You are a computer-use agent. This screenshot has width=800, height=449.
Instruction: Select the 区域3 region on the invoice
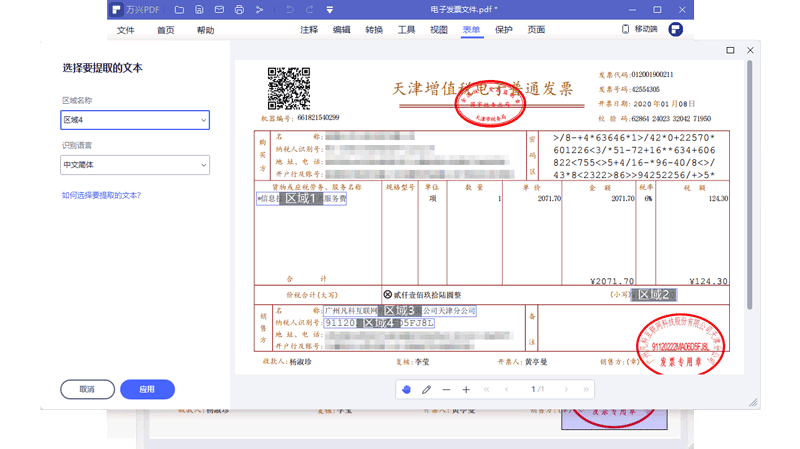tap(399, 311)
